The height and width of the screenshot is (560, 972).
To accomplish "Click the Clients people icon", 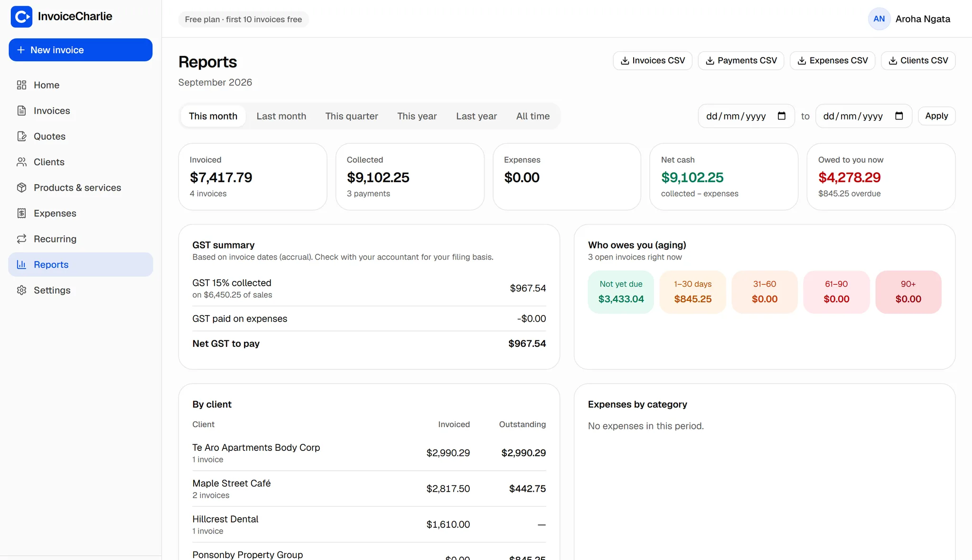I will pos(21,162).
